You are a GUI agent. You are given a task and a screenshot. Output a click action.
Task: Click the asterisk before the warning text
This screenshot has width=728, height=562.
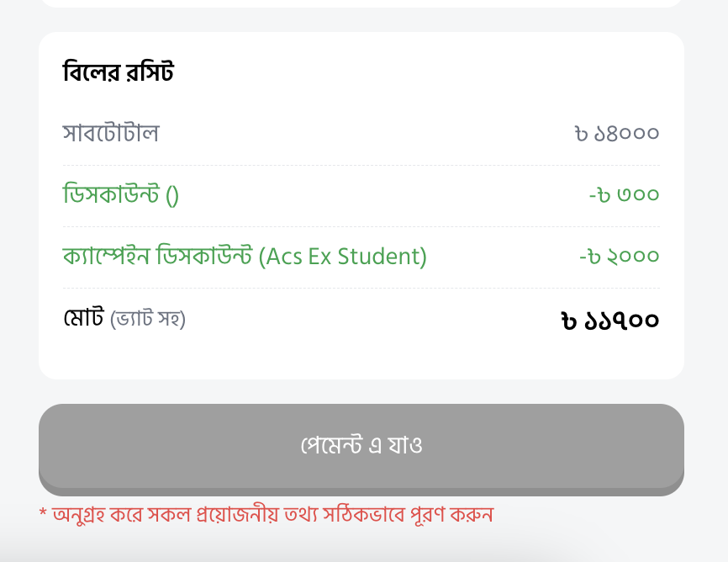pyautogui.click(x=43, y=512)
